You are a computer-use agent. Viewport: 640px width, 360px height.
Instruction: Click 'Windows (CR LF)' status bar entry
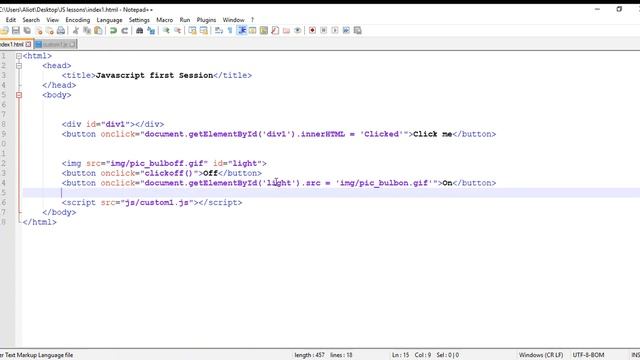[x=541, y=355]
